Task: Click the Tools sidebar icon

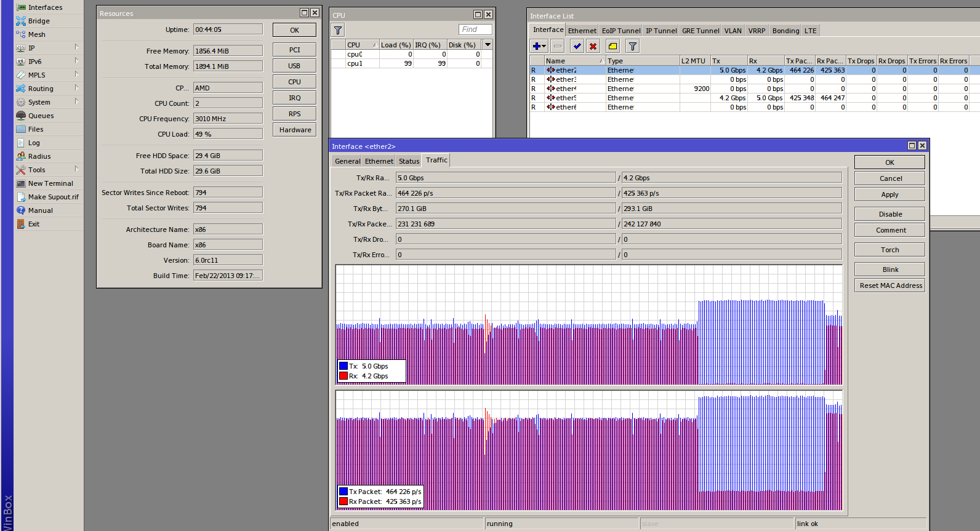Action: (x=21, y=170)
